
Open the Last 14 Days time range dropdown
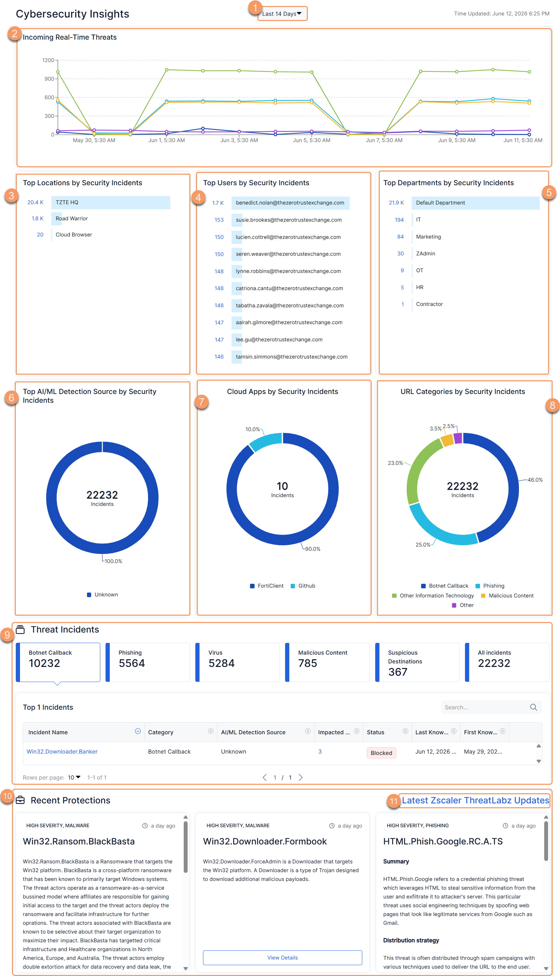[x=282, y=14]
